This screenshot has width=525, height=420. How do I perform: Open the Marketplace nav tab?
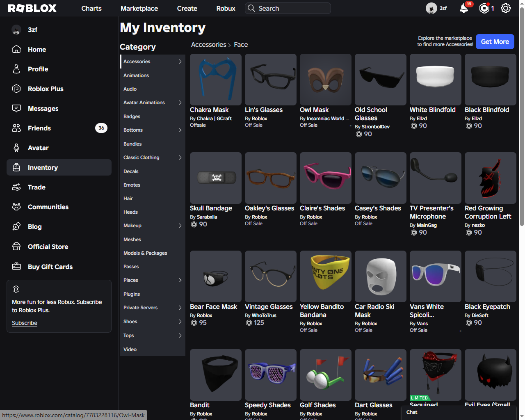point(139,8)
